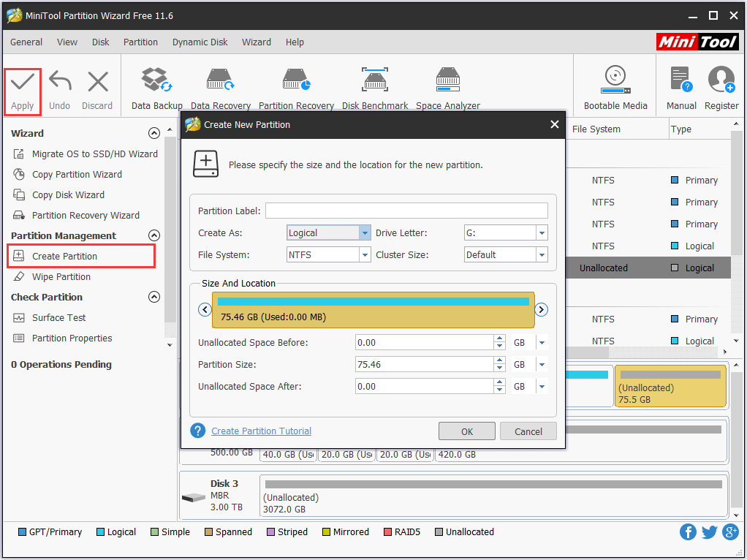The image size is (747, 560).
Task: Open the Partition menu
Action: click(140, 42)
